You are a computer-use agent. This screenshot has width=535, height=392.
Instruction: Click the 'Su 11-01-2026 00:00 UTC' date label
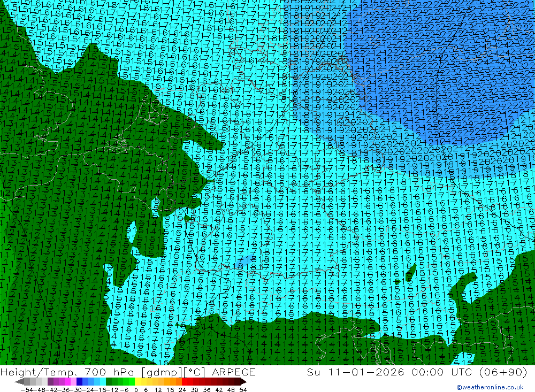[x=389, y=372]
